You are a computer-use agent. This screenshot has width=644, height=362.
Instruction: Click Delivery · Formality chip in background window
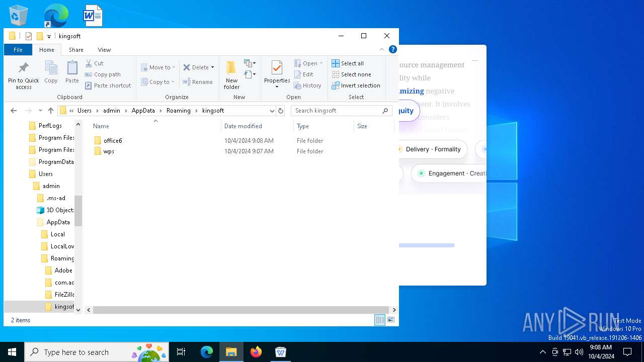(432, 149)
